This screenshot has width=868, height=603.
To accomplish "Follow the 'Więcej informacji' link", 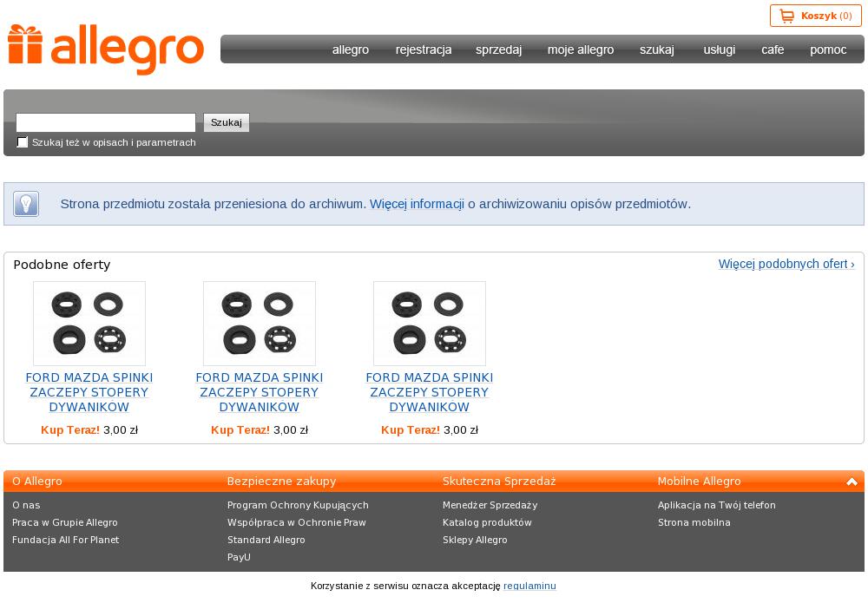I will [417, 204].
